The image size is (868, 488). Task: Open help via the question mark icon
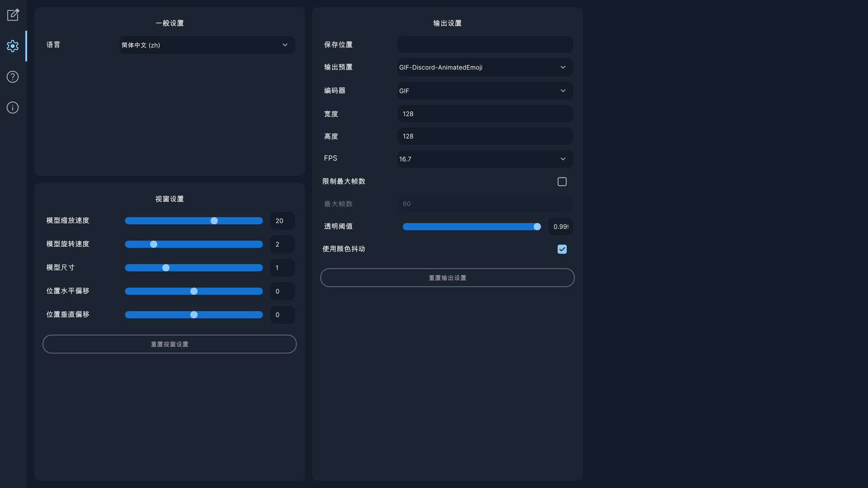(x=13, y=77)
